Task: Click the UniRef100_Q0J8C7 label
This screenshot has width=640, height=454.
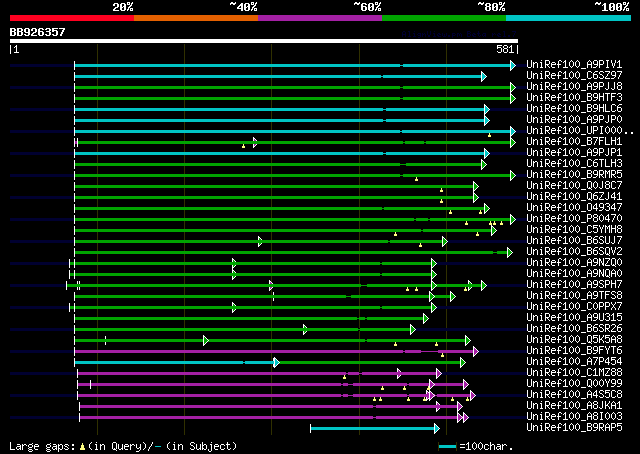Action: point(574,186)
